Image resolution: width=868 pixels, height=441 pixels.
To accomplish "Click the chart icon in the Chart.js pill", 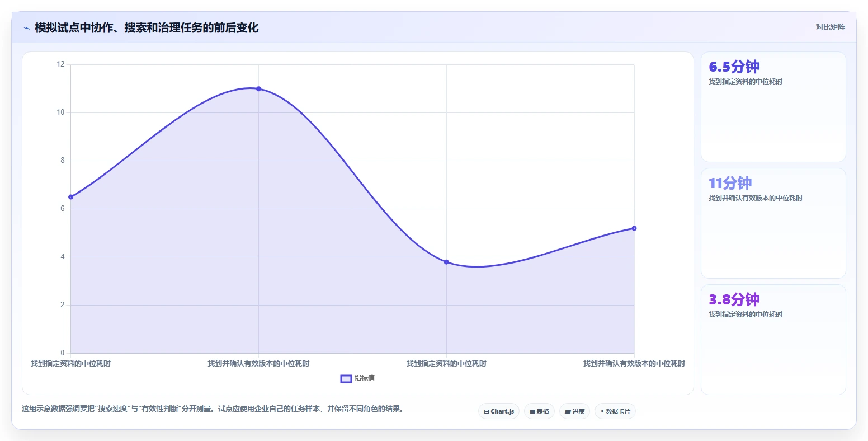I will (487, 411).
